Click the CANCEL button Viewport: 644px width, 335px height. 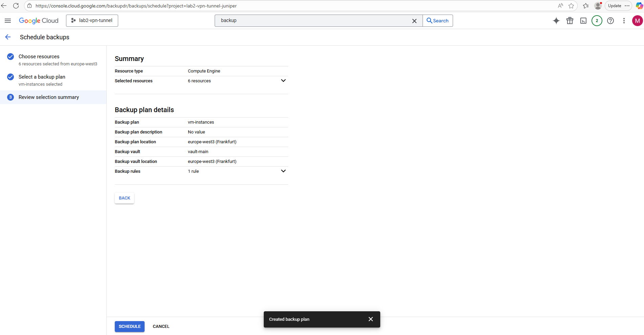[161, 327]
